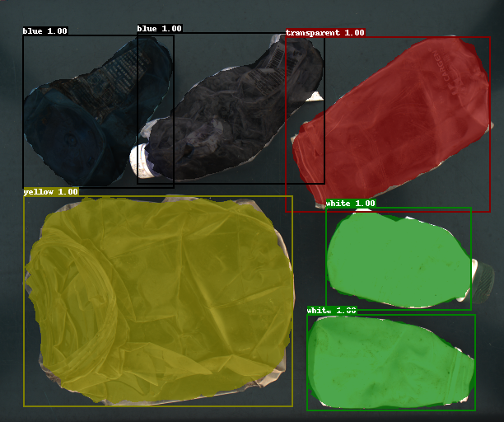
Task: Select the leftmost 'blue 1.00' label
Action: [x=45, y=31]
